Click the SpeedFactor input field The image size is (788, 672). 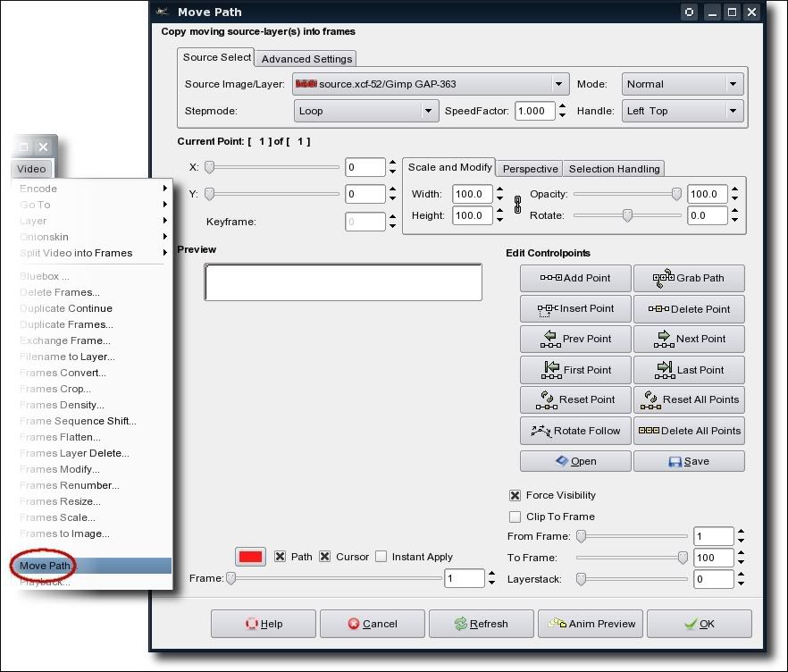[534, 111]
